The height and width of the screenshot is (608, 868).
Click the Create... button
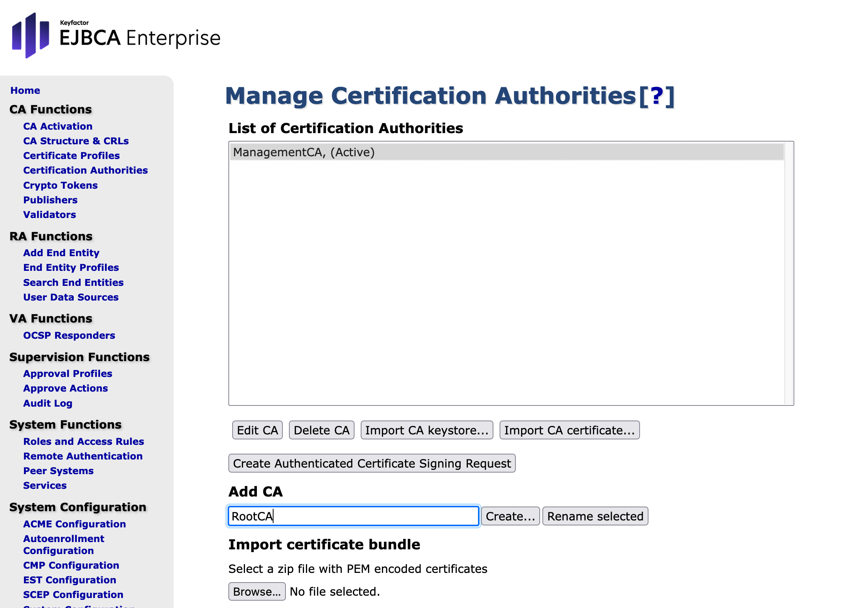click(x=510, y=516)
